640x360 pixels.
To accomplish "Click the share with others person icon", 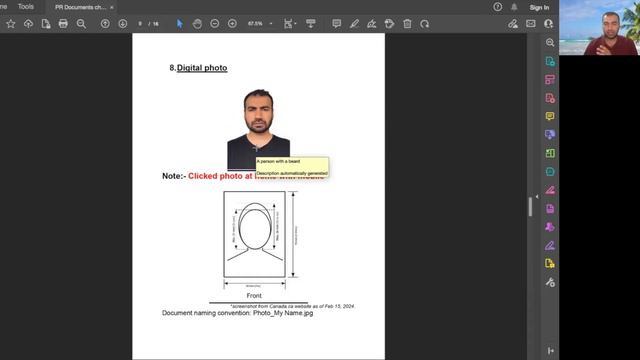I will click(x=548, y=24).
